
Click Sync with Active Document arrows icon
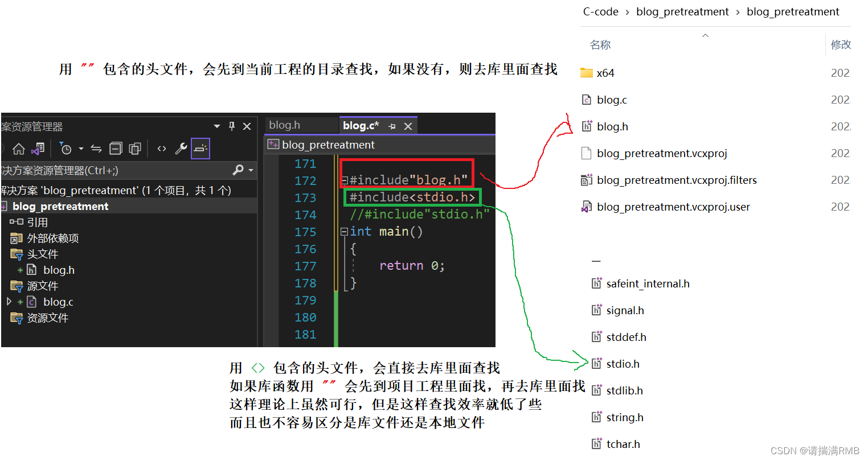coord(96,149)
